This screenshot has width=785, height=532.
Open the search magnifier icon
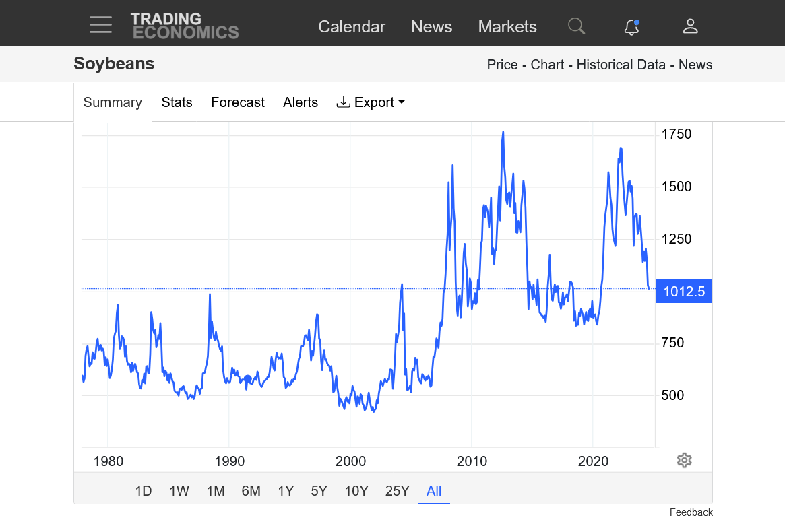576,26
